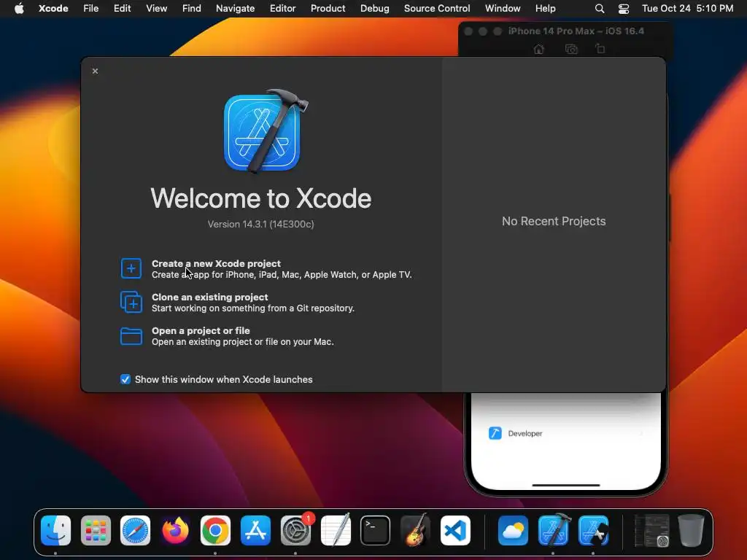747x560 pixels.
Task: Open the Find menu
Action: [192, 9]
